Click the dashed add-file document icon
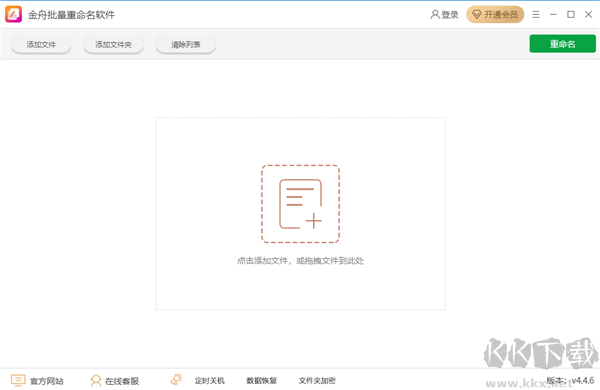 [300, 204]
